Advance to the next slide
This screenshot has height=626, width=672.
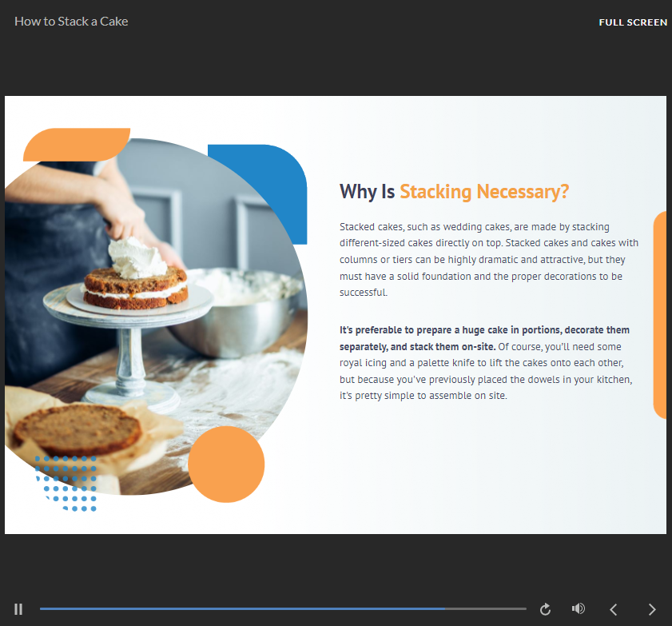652,609
